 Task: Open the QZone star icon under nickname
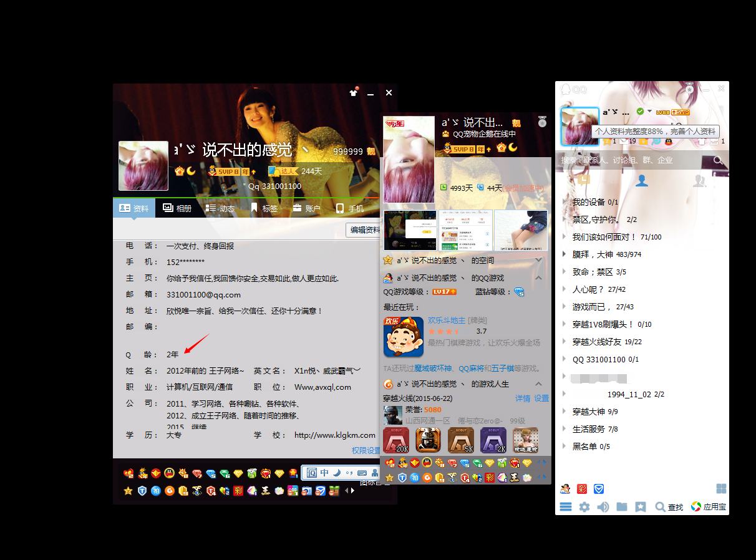pos(607,141)
